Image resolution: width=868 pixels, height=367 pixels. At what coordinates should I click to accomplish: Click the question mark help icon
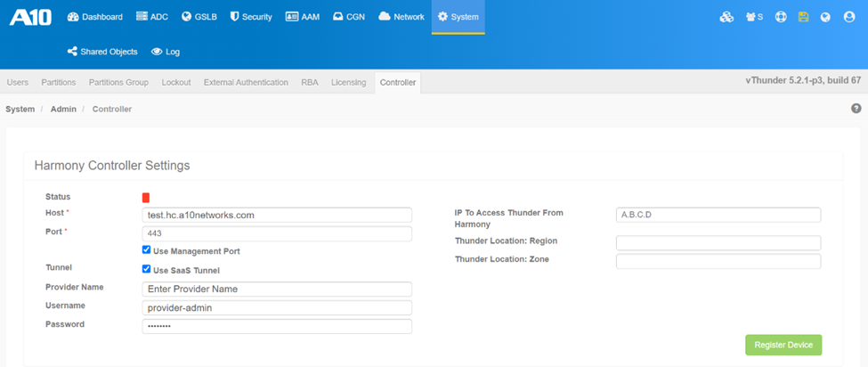click(856, 109)
